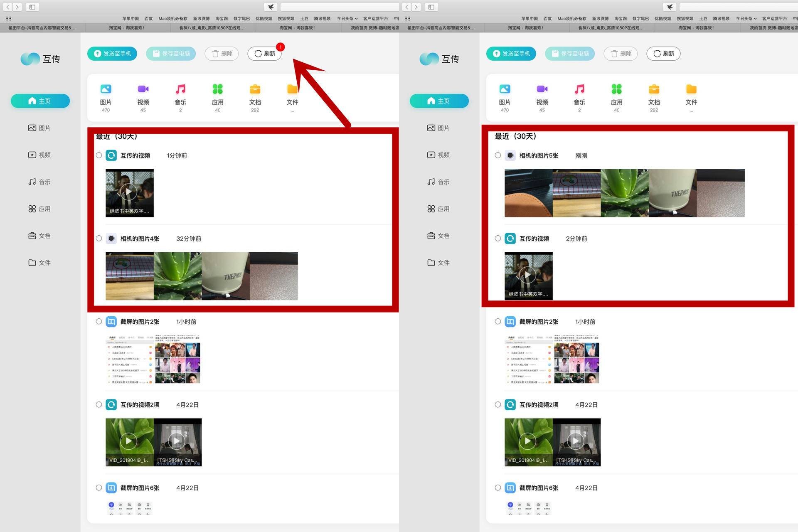
Task: Open 文件 folder icon in right window
Action: coord(691,89)
